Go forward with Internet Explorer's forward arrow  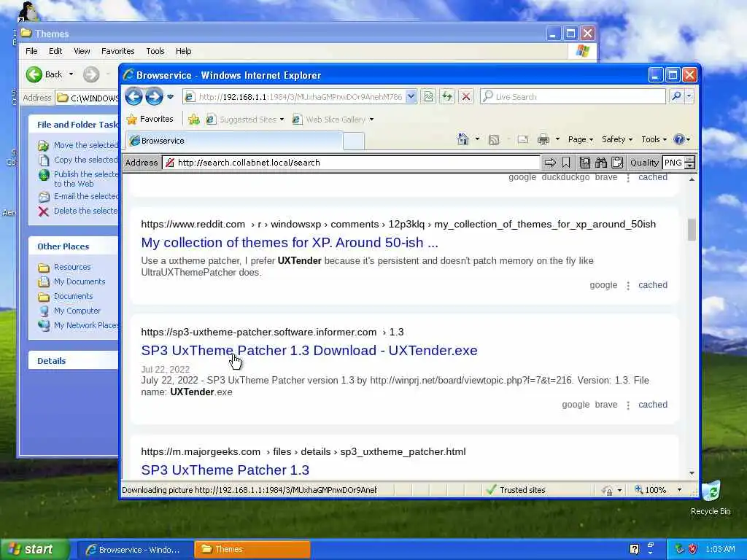pyautogui.click(x=154, y=97)
